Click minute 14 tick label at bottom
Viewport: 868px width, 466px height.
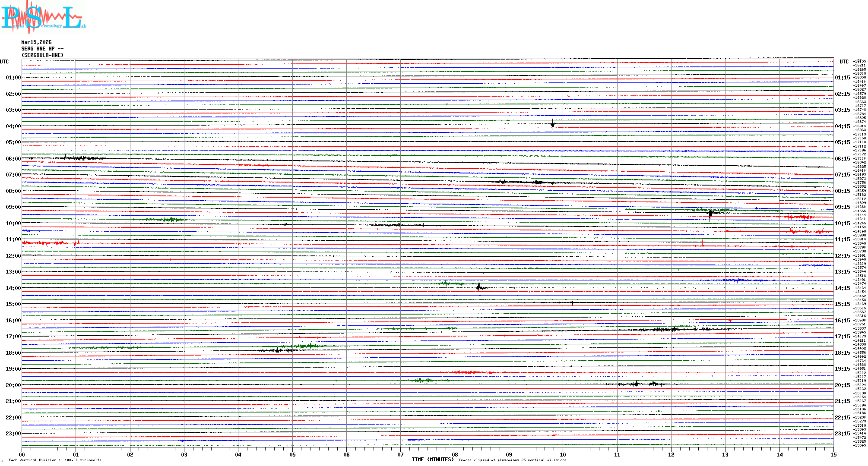pyautogui.click(x=779, y=454)
